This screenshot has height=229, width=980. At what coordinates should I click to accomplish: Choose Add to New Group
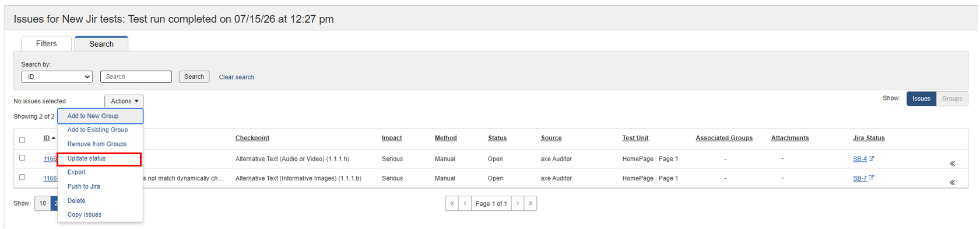[x=100, y=116]
